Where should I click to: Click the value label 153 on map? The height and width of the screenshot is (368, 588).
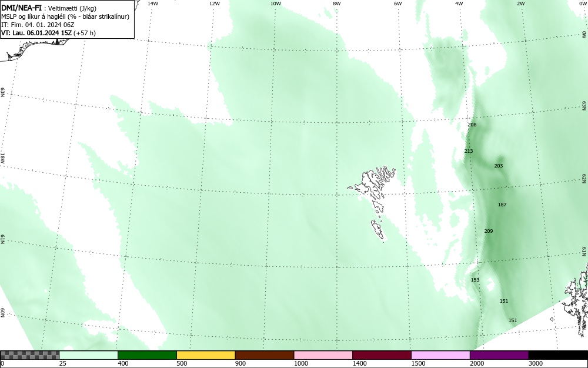coord(475,280)
